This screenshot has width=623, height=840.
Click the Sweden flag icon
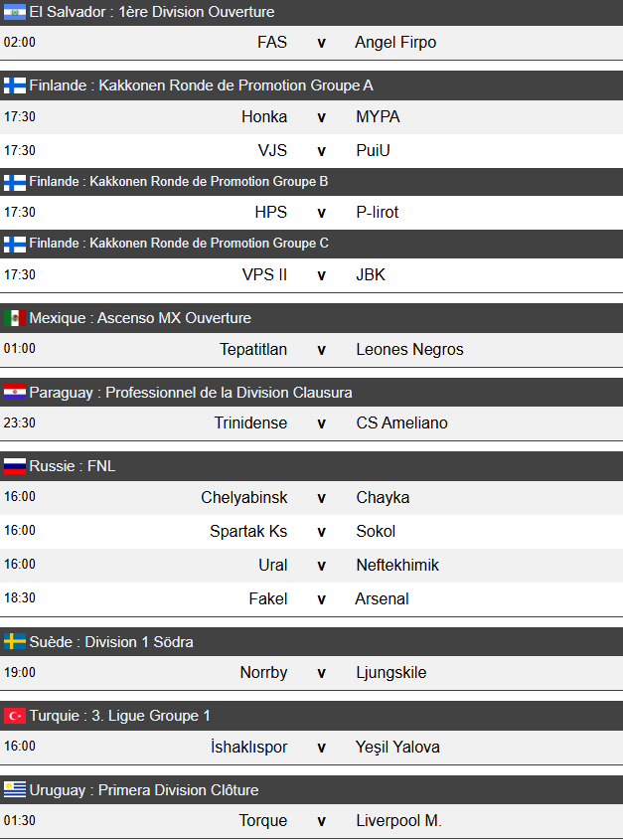coord(15,642)
